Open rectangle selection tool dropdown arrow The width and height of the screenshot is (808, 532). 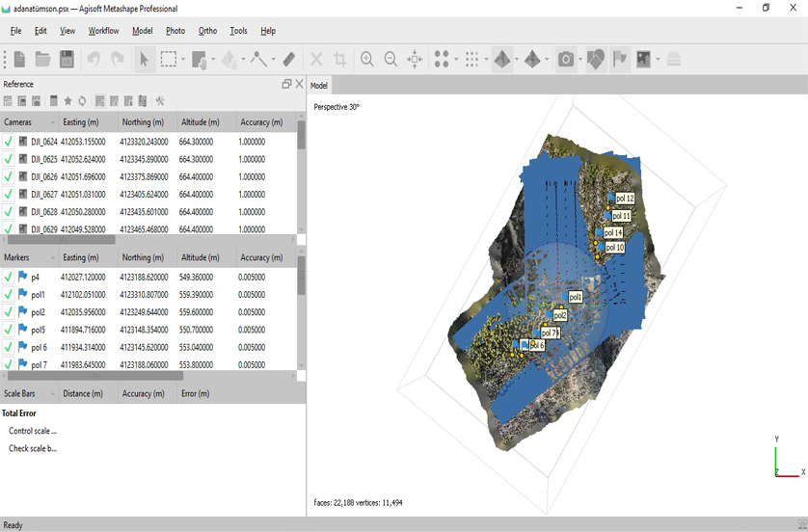click(x=183, y=60)
